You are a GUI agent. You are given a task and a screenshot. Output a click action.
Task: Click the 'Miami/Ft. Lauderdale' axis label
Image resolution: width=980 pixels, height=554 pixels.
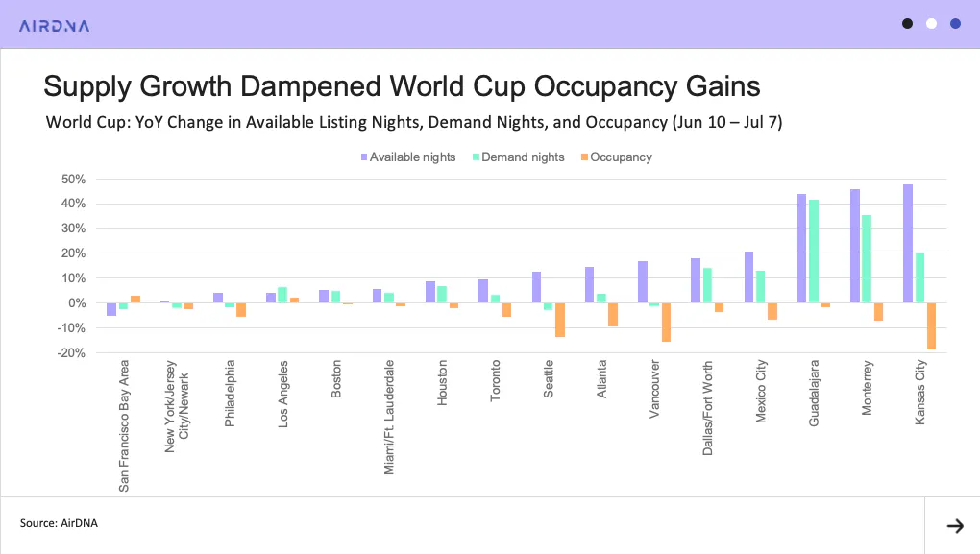(389, 418)
